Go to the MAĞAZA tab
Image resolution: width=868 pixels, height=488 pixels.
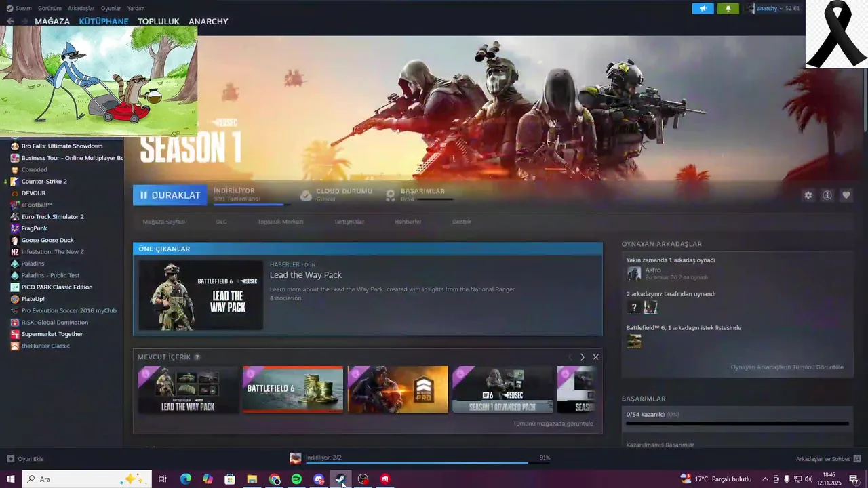tap(52, 22)
